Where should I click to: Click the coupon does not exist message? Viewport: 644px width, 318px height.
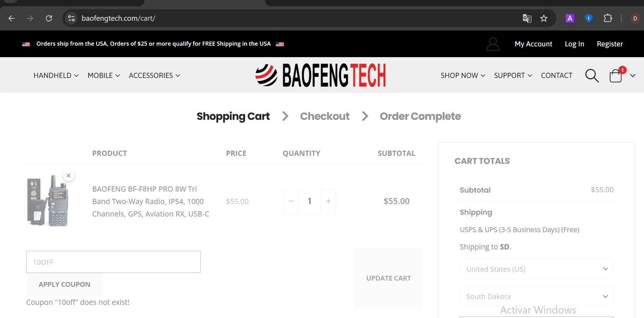[x=78, y=302]
